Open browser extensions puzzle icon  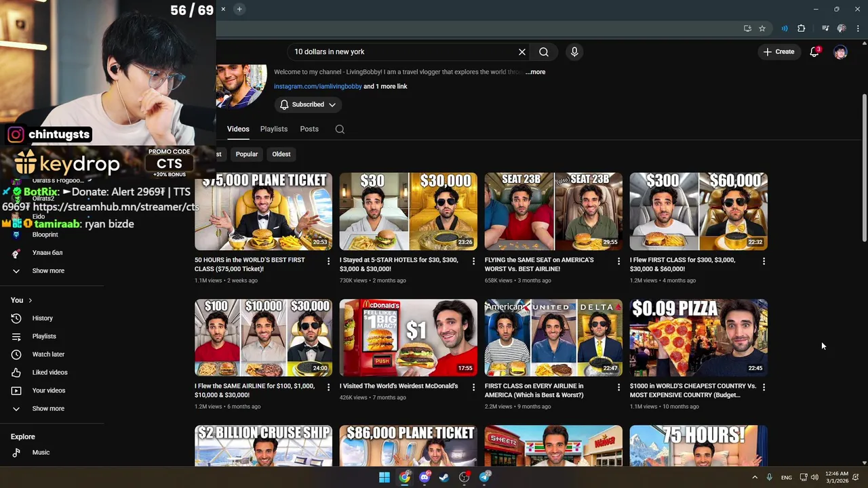(802, 28)
